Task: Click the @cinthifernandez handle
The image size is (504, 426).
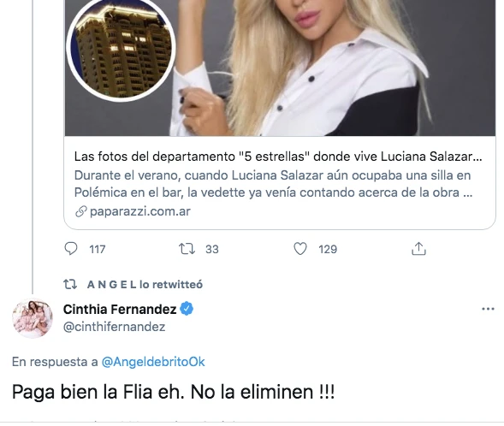Action: (114, 327)
